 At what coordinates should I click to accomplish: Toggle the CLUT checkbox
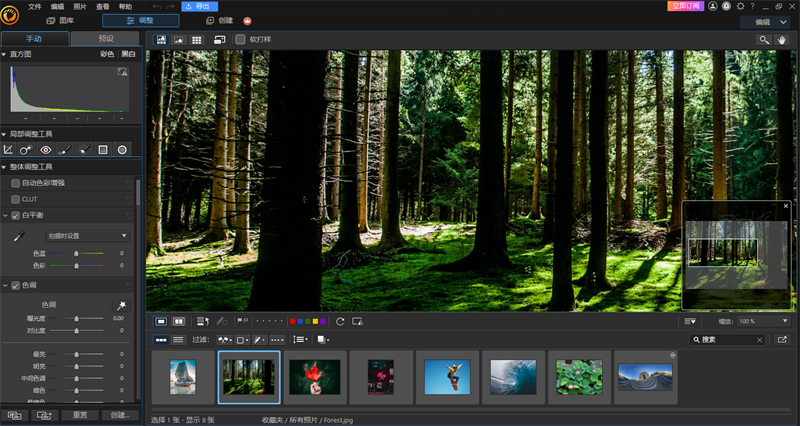15,199
